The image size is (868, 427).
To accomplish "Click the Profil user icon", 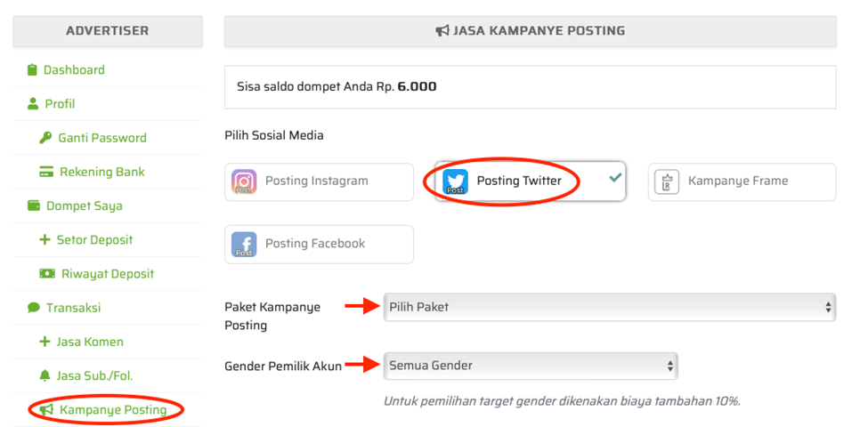I will (x=34, y=104).
